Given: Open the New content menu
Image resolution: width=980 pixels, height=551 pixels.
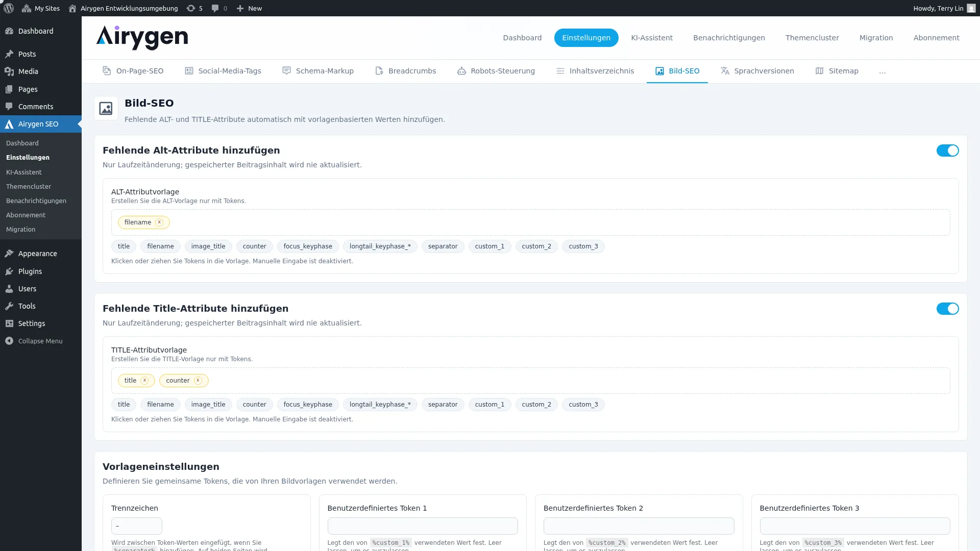Looking at the screenshot, I should 249,8.
